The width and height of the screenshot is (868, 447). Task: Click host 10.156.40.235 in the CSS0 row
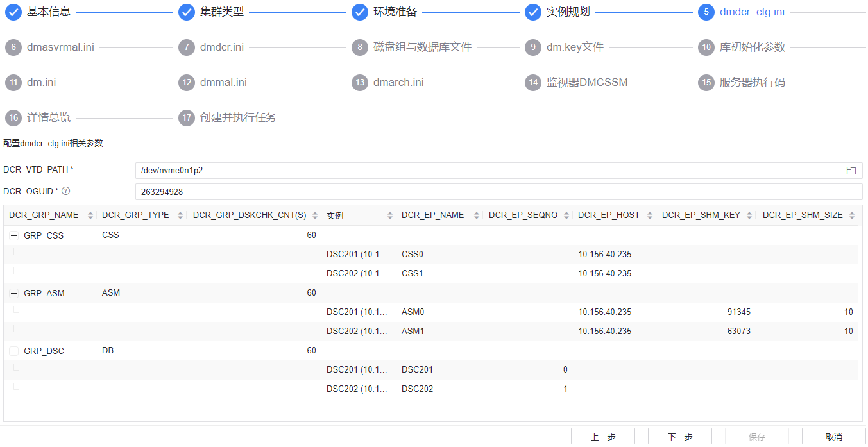coord(605,255)
